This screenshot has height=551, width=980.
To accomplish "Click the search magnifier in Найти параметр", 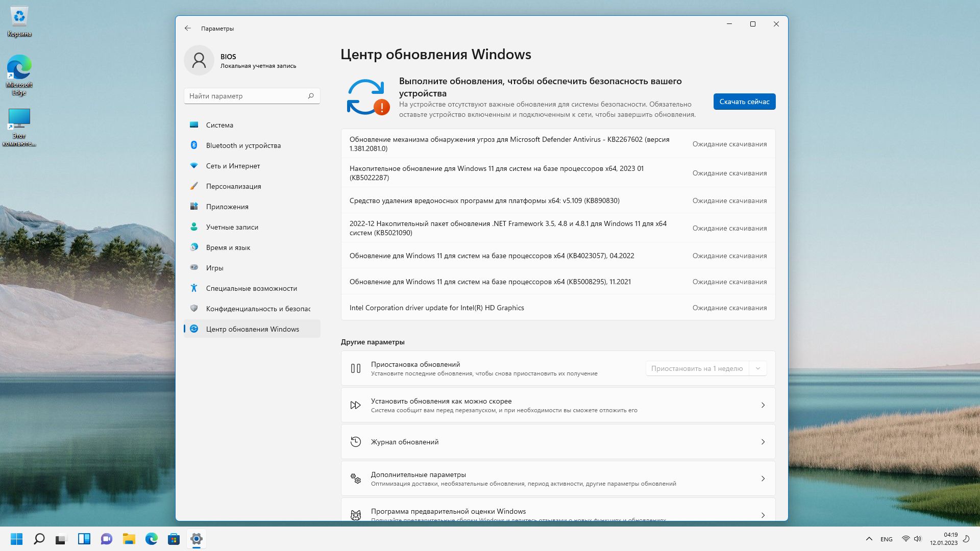I will pyautogui.click(x=311, y=96).
